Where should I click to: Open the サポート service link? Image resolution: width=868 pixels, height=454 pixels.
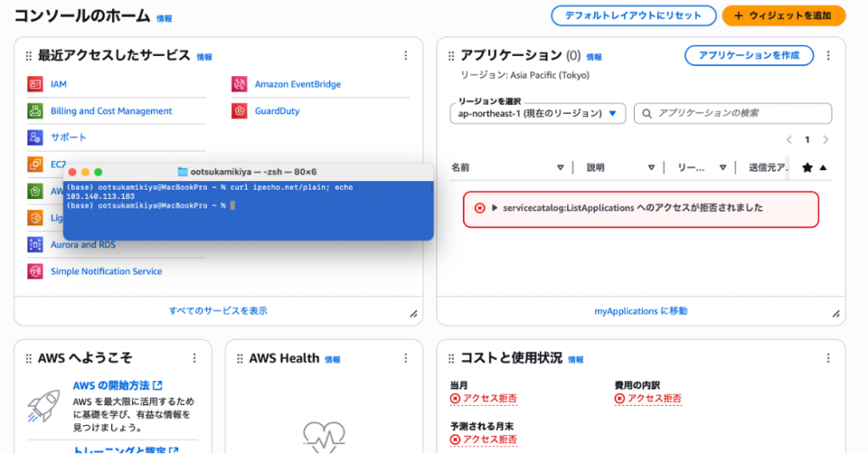click(x=69, y=137)
